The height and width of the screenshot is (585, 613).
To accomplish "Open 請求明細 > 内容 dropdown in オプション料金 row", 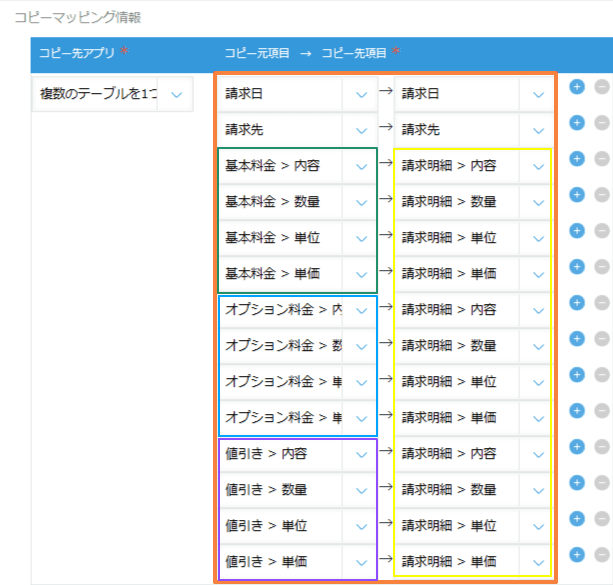I will [474, 310].
